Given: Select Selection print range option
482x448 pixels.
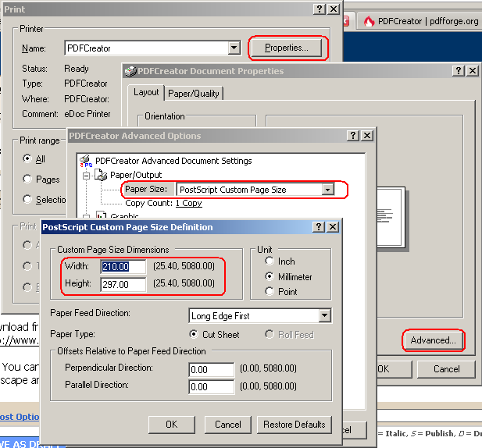Looking at the screenshot, I should click(x=27, y=199).
